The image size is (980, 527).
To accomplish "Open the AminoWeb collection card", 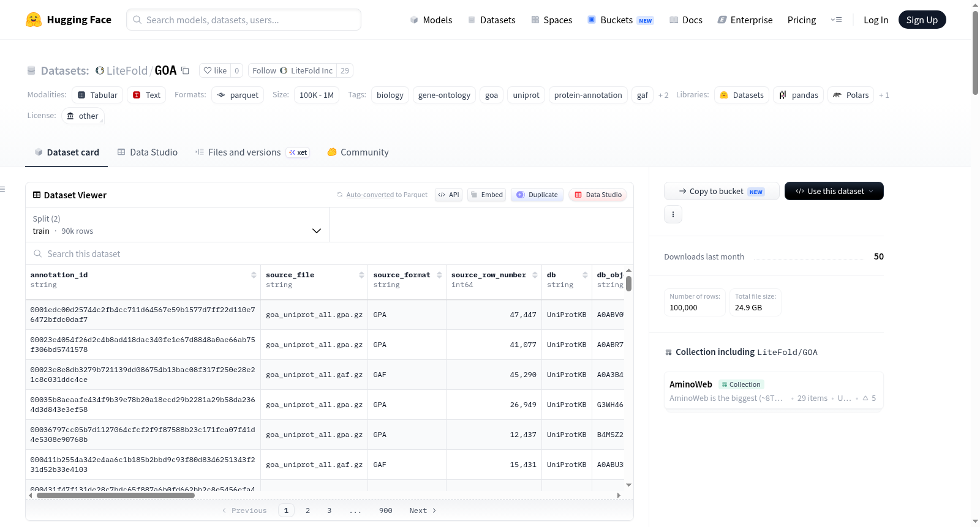I will tap(774, 391).
